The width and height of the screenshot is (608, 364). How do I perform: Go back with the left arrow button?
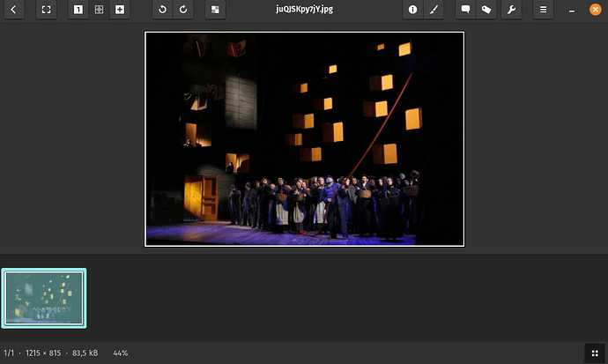pyautogui.click(x=14, y=10)
